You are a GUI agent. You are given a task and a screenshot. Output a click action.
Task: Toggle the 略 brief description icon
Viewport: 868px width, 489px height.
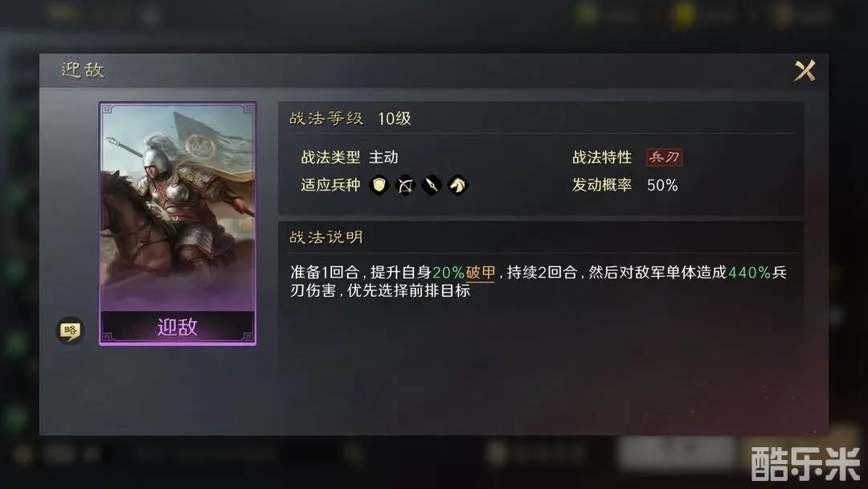[70, 331]
